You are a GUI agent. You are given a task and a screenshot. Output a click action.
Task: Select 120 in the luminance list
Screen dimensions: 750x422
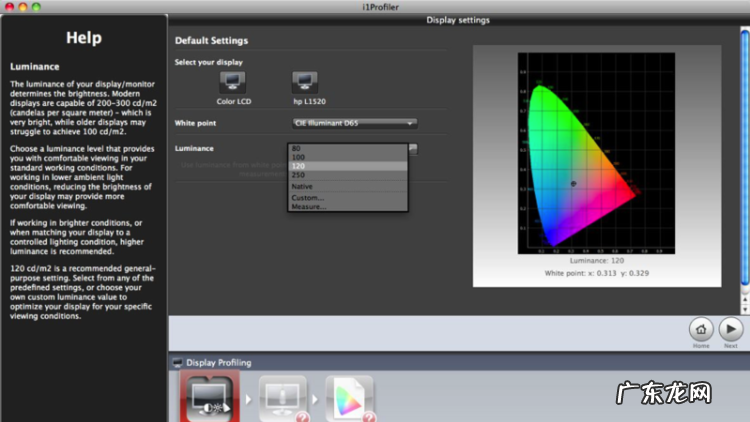[299, 166]
